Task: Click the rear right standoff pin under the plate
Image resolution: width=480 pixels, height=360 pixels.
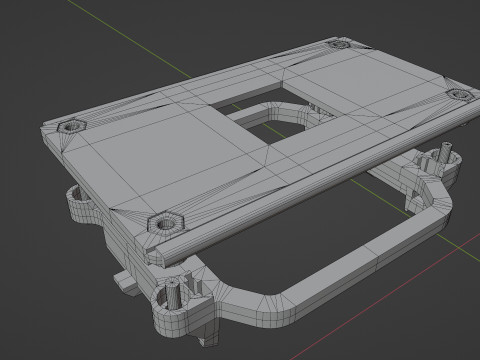Action: [x=446, y=151]
